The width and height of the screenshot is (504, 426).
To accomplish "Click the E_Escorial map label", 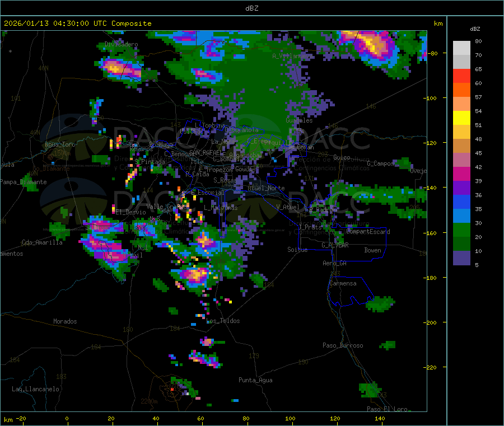I will tap(207, 193).
